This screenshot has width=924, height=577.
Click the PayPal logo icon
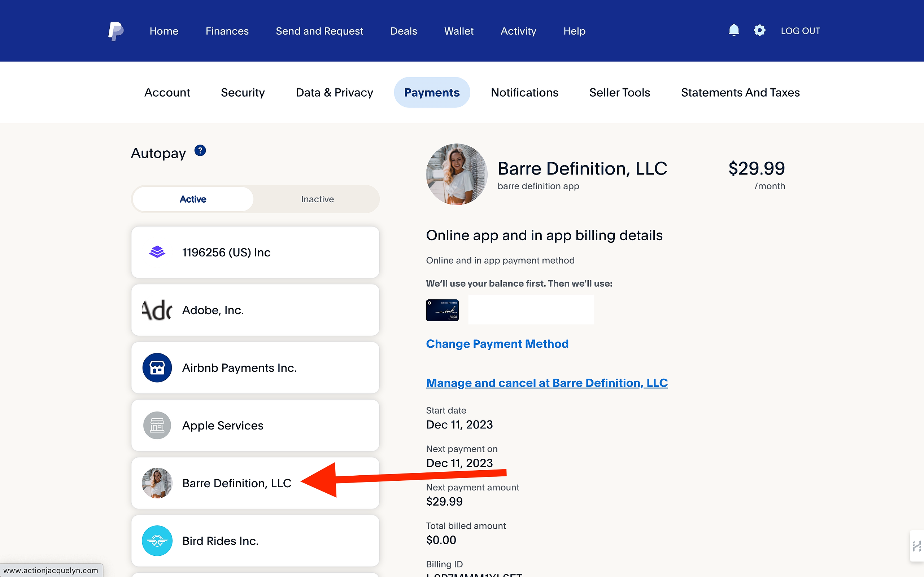click(x=115, y=31)
